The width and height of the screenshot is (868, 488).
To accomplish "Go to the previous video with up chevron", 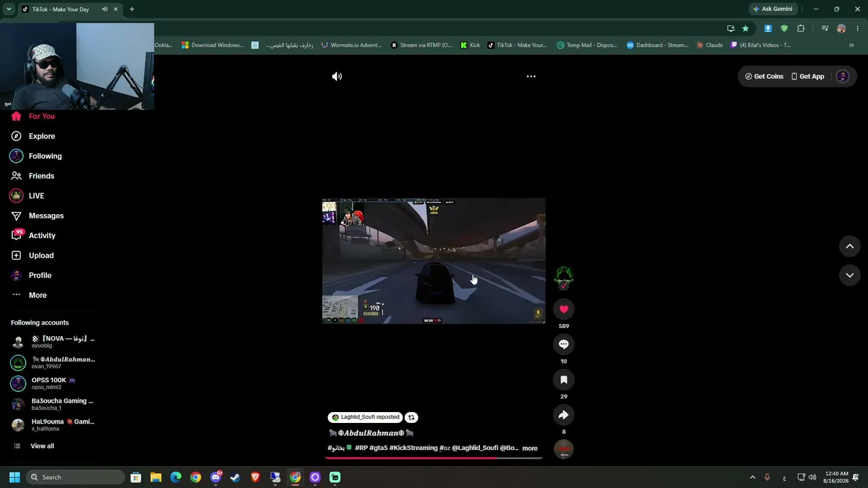I will 850,246.
